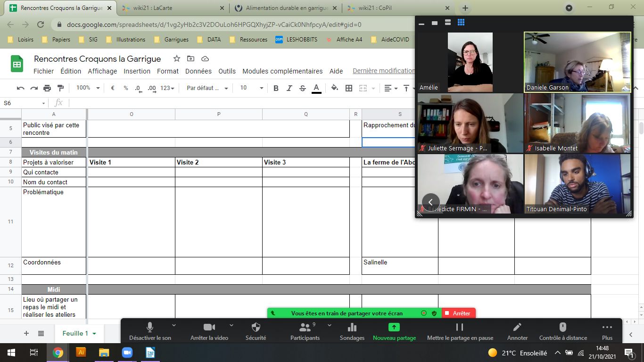Open the fill color bucket
644x362 pixels.
pos(335,88)
